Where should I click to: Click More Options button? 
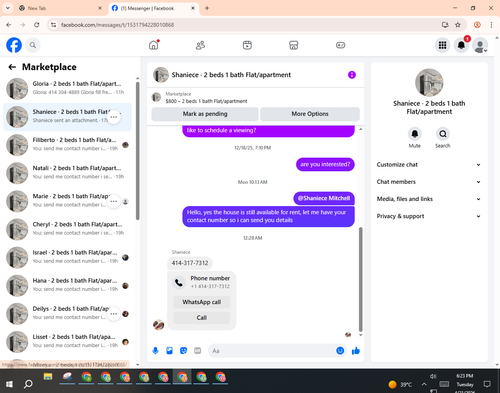point(310,114)
